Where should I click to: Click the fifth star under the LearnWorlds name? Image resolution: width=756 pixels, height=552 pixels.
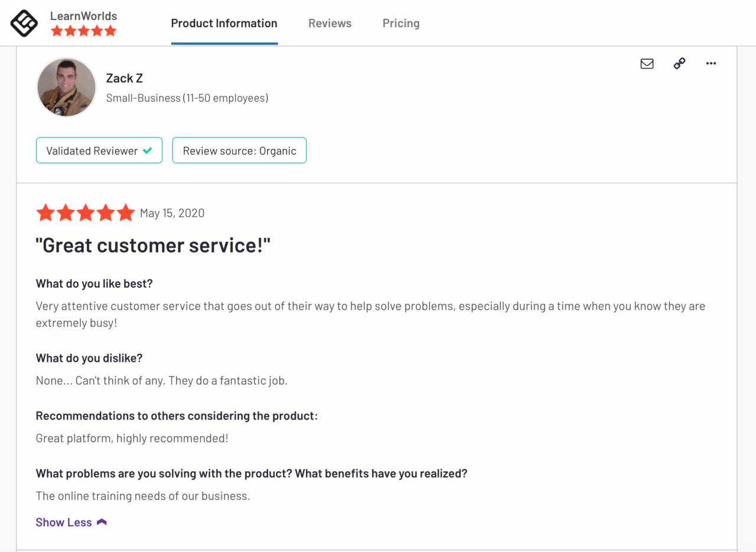coord(111,31)
